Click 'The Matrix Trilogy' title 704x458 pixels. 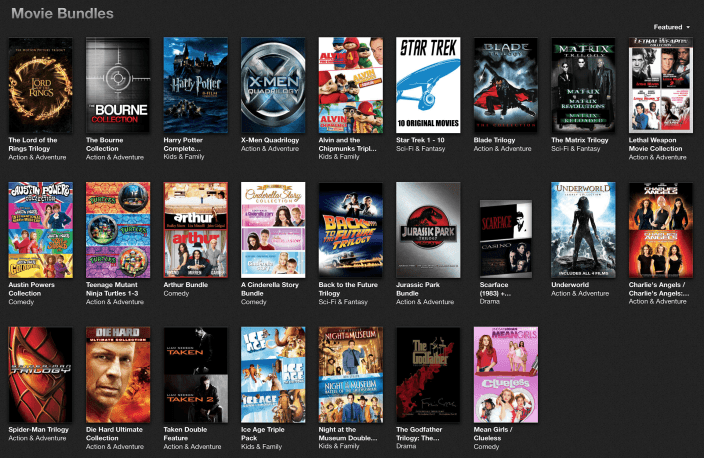(580, 140)
